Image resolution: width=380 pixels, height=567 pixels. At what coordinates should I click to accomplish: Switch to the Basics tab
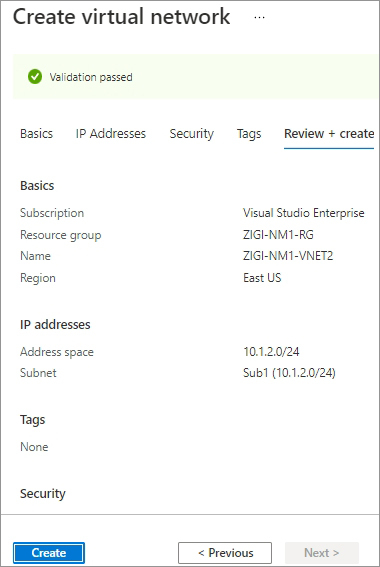click(x=37, y=134)
